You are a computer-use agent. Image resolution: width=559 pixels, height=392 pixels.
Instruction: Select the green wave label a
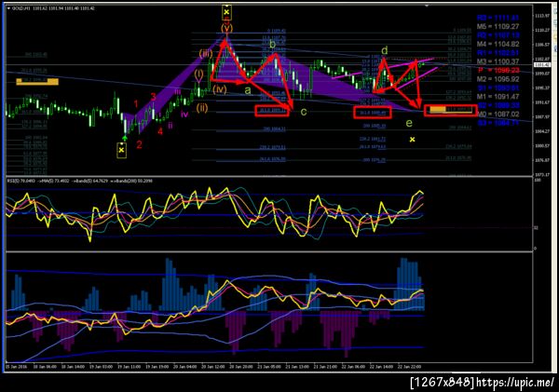click(248, 90)
